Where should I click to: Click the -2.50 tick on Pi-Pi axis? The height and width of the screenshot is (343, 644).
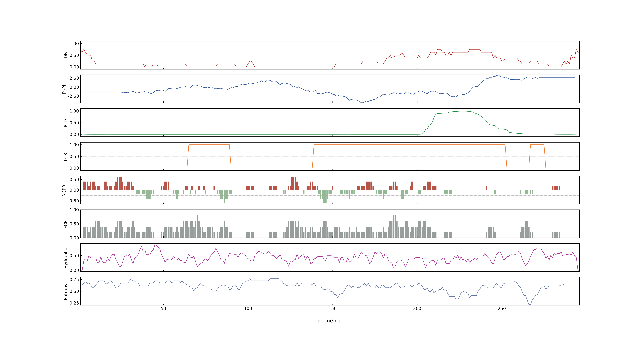[x=73, y=96]
